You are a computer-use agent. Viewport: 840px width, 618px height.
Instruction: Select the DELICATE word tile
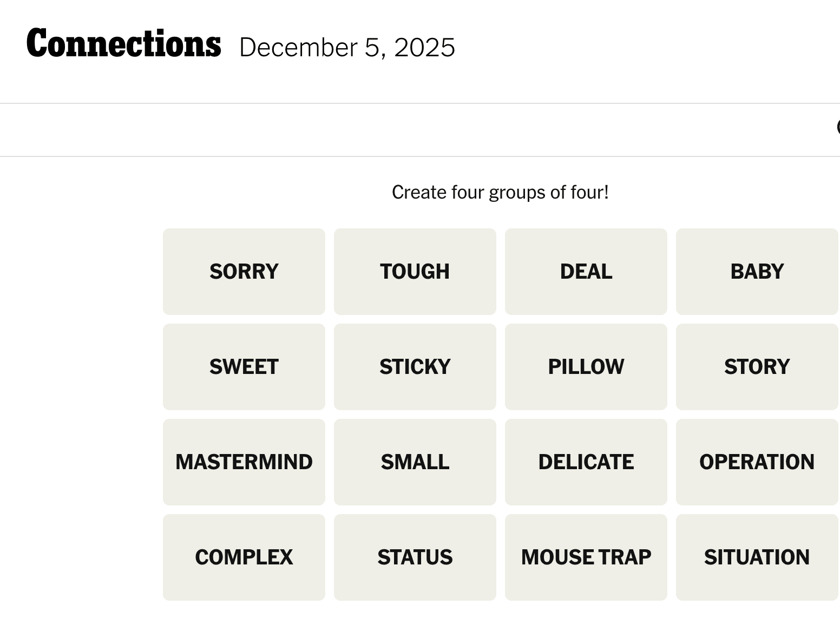[x=586, y=462]
